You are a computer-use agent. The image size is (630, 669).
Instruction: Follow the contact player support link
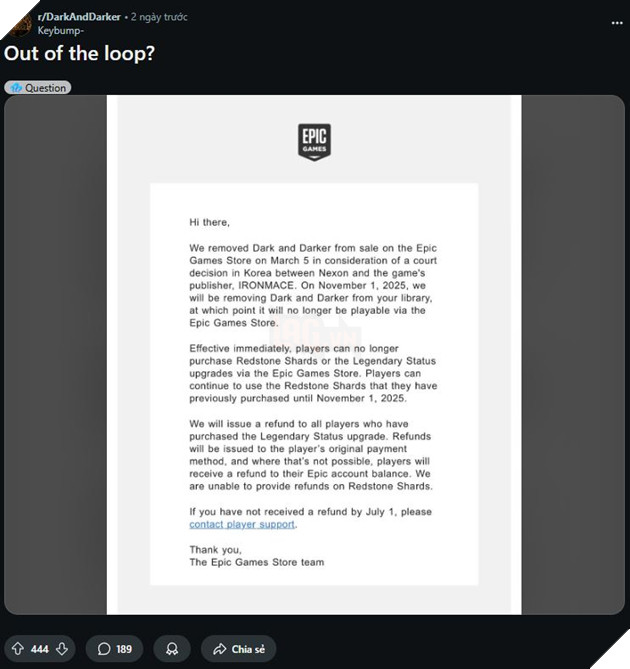(242, 524)
